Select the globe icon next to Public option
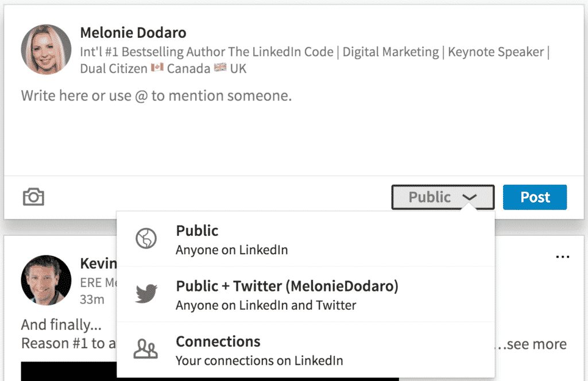The width and height of the screenshot is (588, 381). click(x=147, y=239)
